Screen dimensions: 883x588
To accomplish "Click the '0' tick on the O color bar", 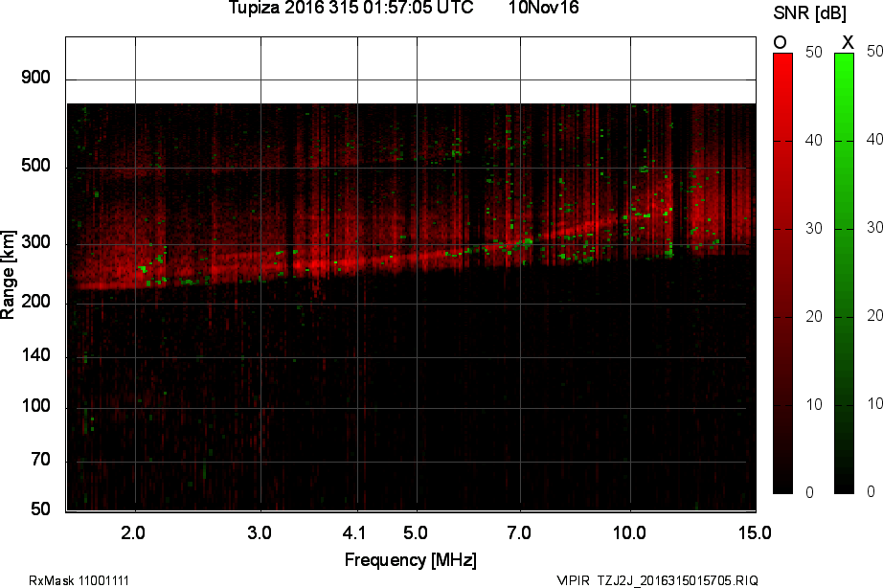I will [810, 493].
